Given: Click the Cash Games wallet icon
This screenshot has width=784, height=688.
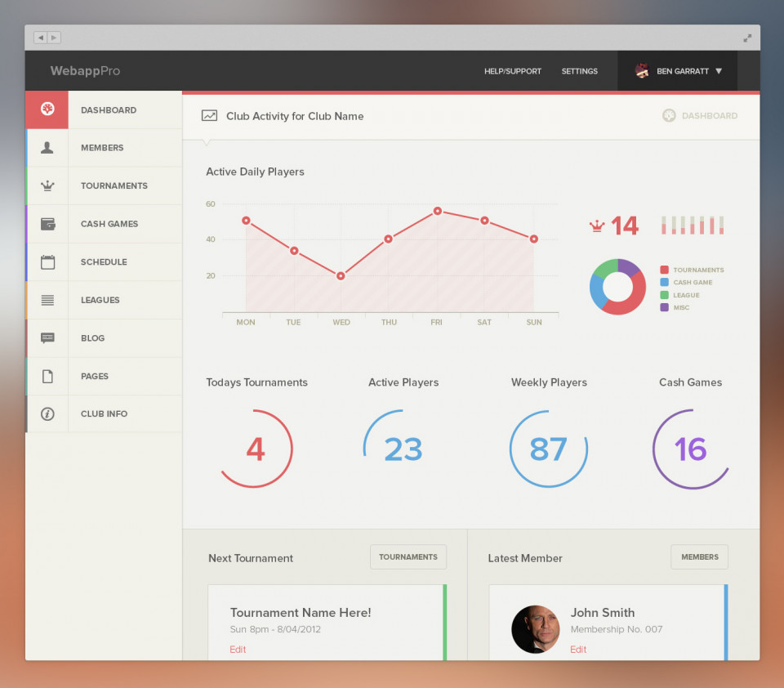Looking at the screenshot, I should (x=47, y=224).
